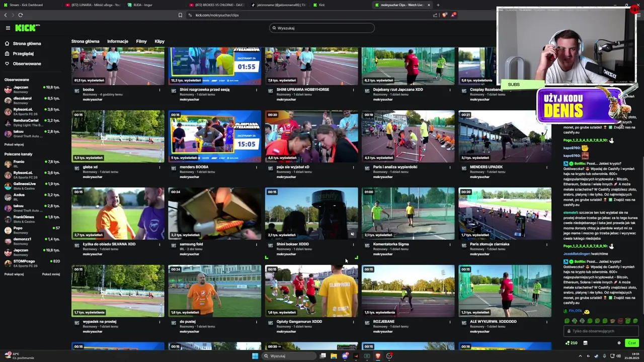This screenshot has width=644, height=362.
Task: Select the Klipy channel tab
Action: [x=159, y=41]
